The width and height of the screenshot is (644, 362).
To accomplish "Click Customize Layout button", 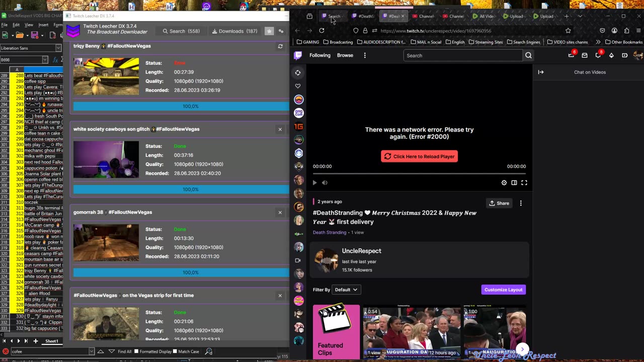I will pos(503,290).
